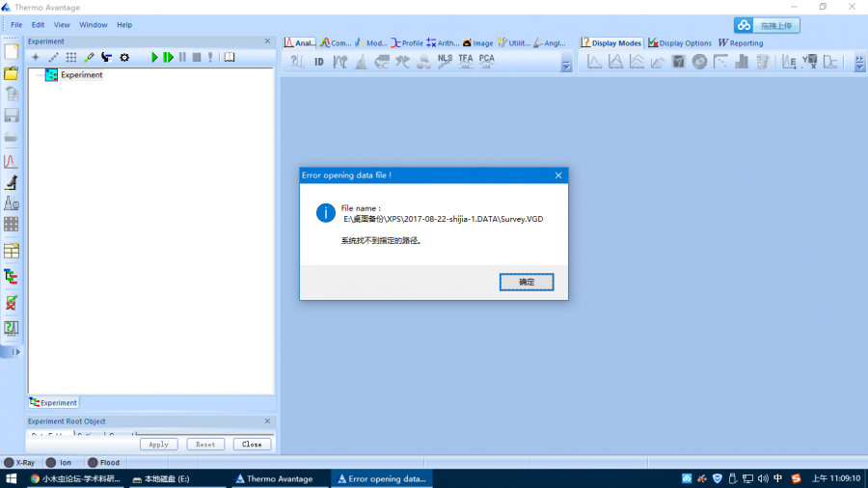Click the instrument flask icon in sidebar
The width and height of the screenshot is (868, 488).
click(x=11, y=203)
